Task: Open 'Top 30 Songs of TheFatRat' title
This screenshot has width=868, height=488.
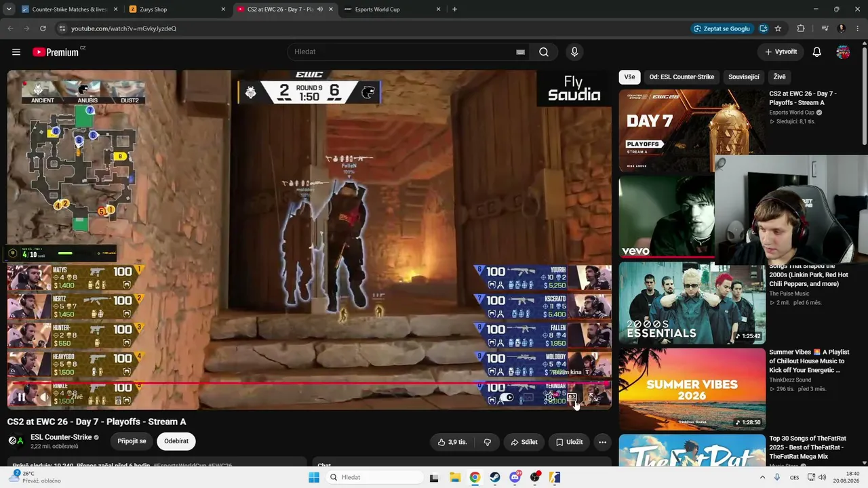Action: click(808, 447)
